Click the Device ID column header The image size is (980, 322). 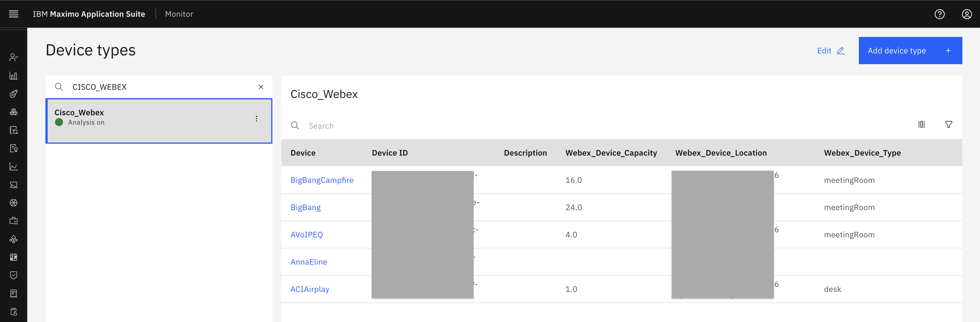pos(390,153)
